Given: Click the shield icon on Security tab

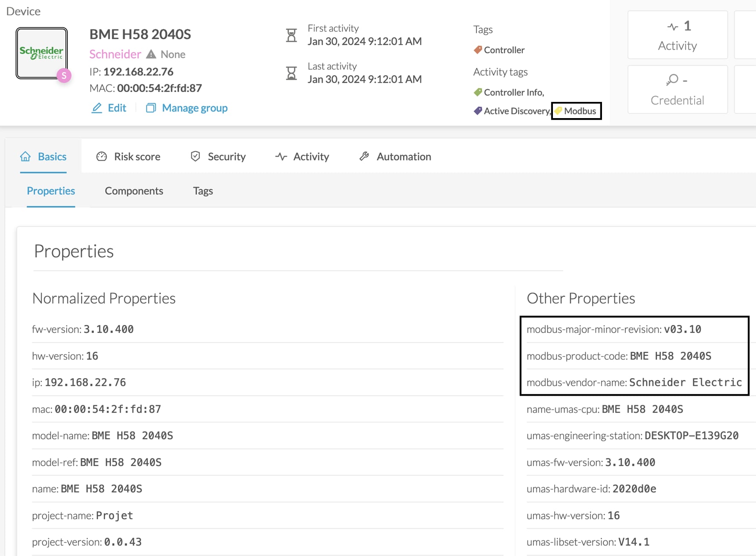Looking at the screenshot, I should coord(195,156).
